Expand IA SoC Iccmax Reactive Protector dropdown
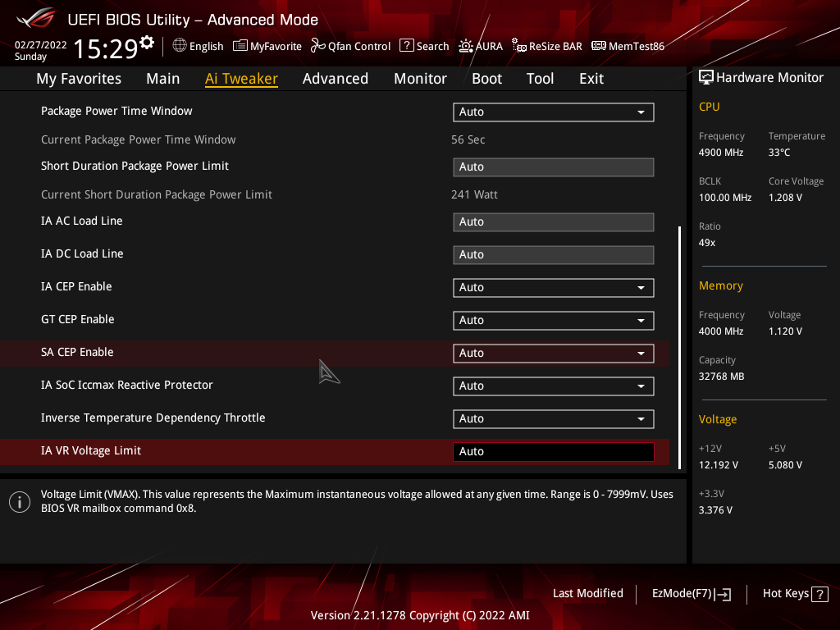This screenshot has width=840, height=630. pyautogui.click(x=554, y=386)
